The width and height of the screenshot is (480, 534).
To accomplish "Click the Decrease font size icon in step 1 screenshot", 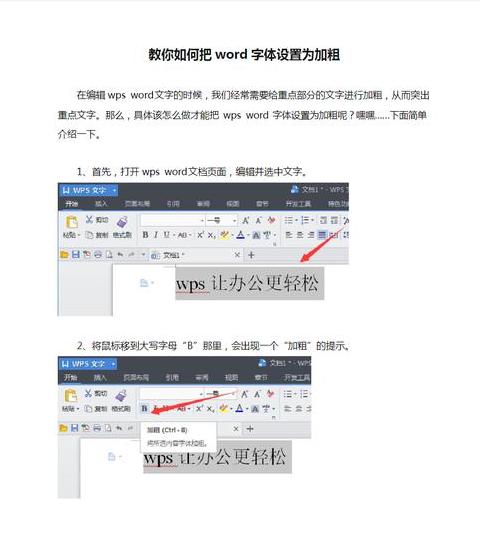I will coord(259,221).
